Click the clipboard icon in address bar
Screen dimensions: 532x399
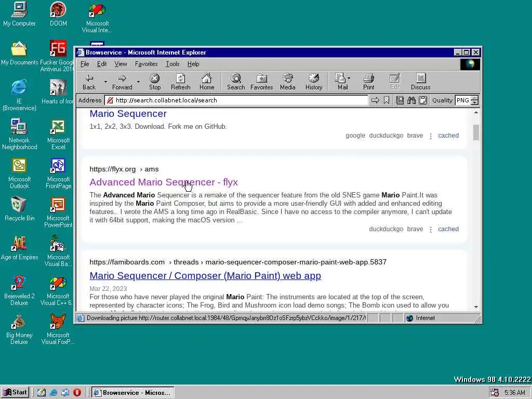click(423, 100)
